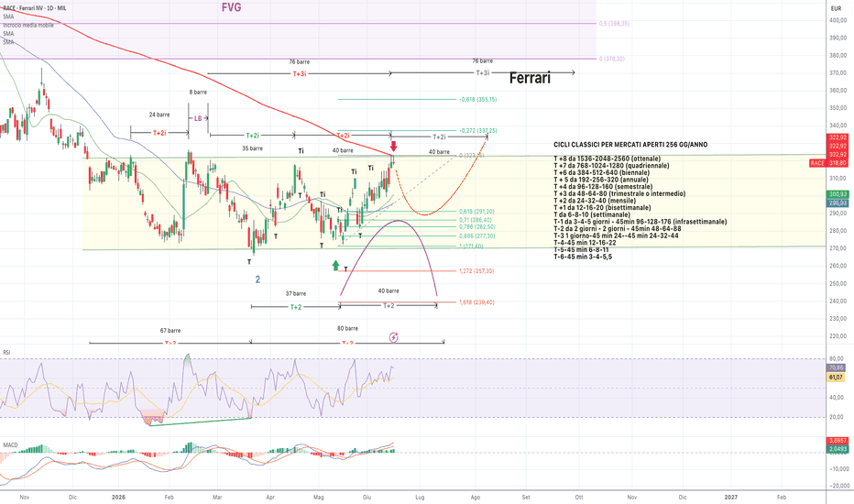Select the 300,93 green price tag
This screenshot has width=854, height=504.
(838, 194)
